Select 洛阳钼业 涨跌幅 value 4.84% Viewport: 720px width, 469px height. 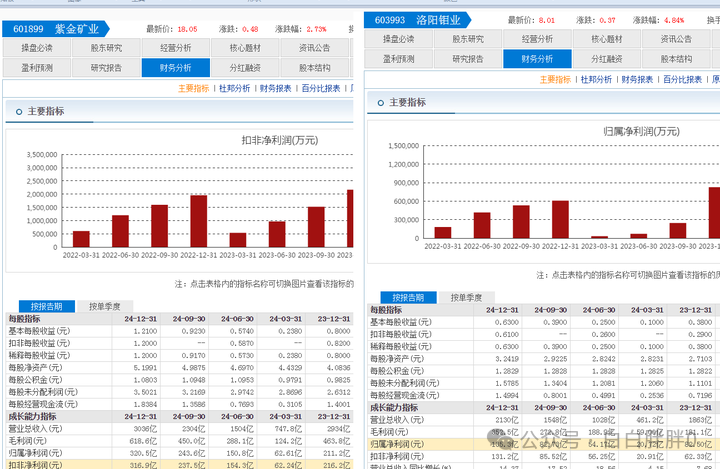(x=674, y=21)
